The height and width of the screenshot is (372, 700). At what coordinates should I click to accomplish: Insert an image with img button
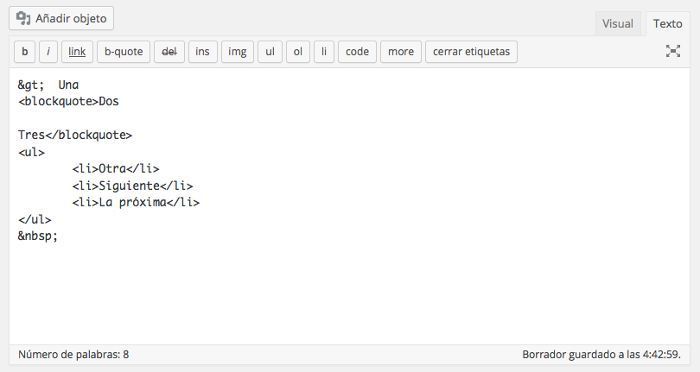click(x=238, y=51)
